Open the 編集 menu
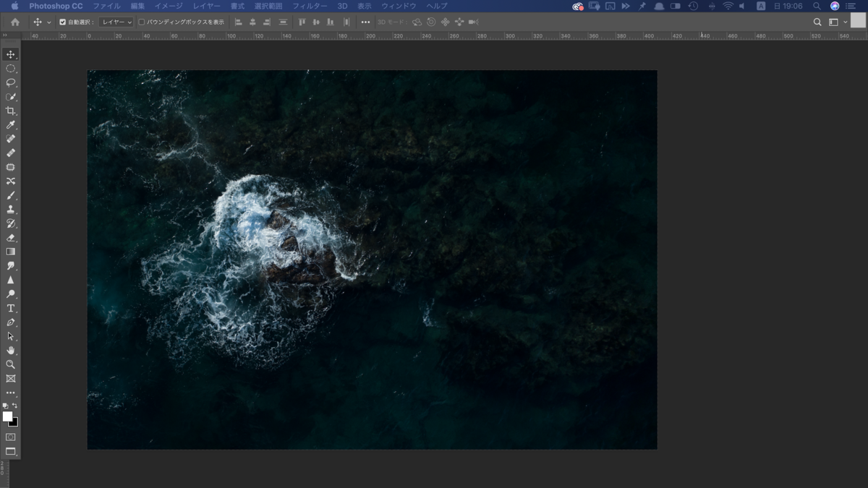 (137, 6)
